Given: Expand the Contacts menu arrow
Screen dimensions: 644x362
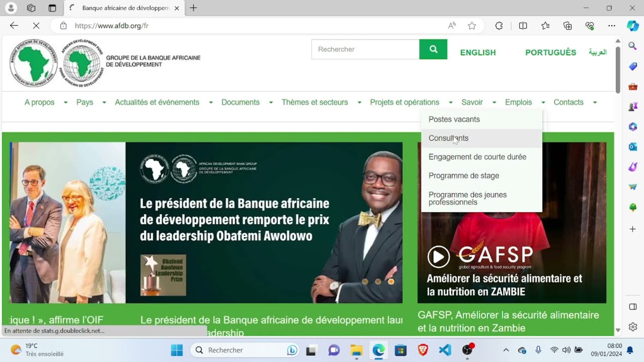Looking at the screenshot, I should (x=595, y=103).
